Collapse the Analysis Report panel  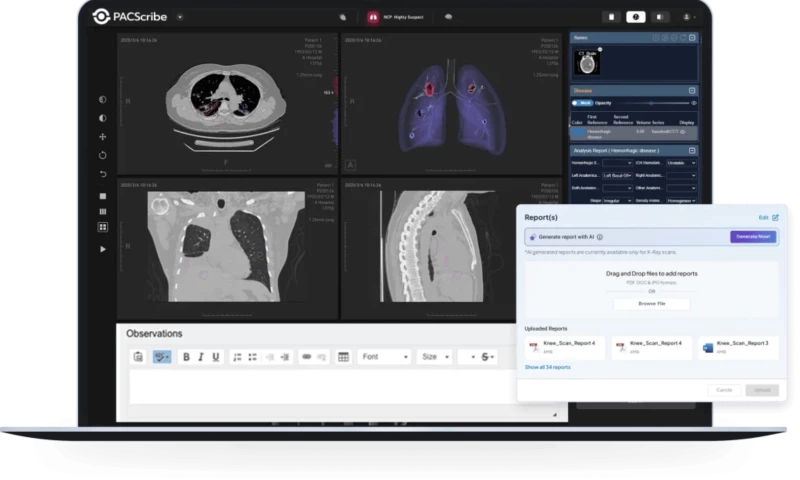692,150
